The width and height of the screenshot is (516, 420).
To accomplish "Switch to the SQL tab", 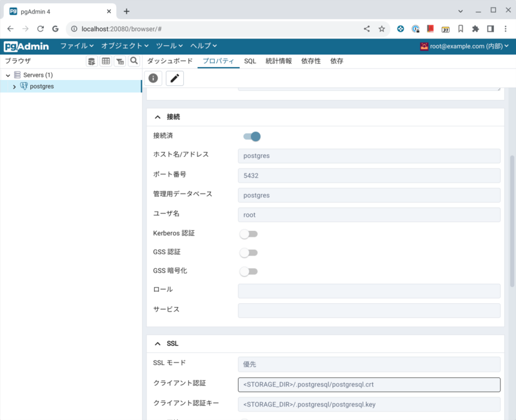I will (250, 61).
